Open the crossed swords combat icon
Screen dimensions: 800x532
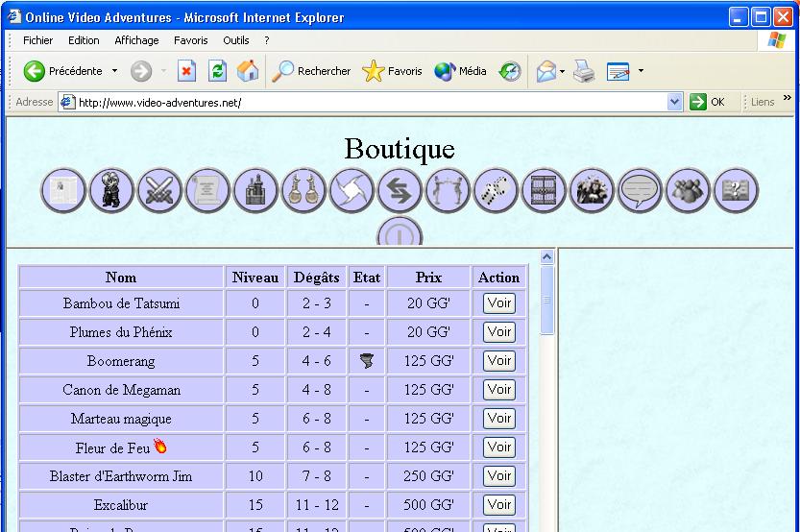tap(159, 191)
